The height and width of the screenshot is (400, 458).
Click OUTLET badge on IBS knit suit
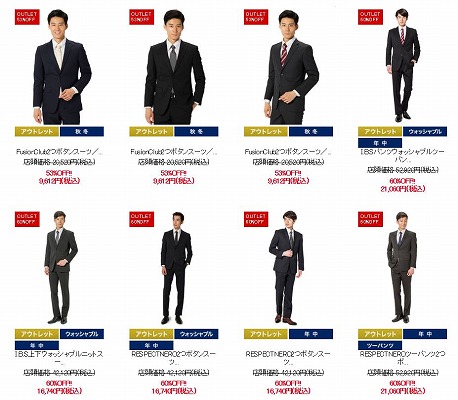pyautogui.click(x=27, y=219)
